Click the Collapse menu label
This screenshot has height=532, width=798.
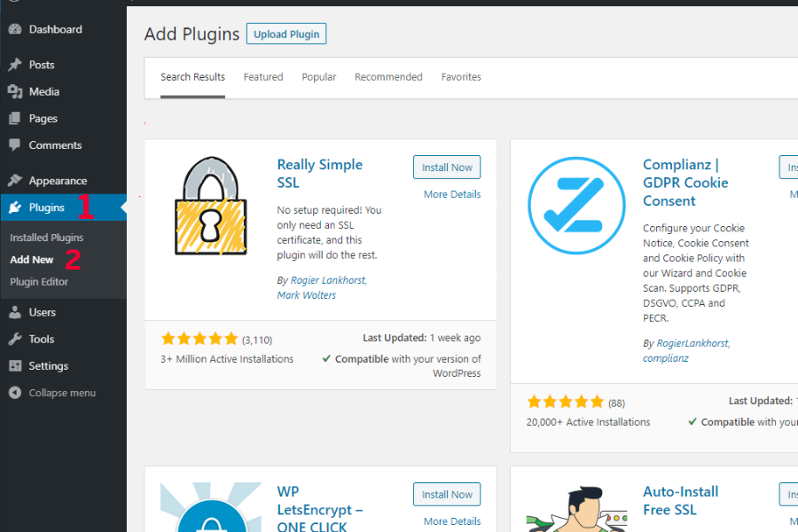(62, 393)
